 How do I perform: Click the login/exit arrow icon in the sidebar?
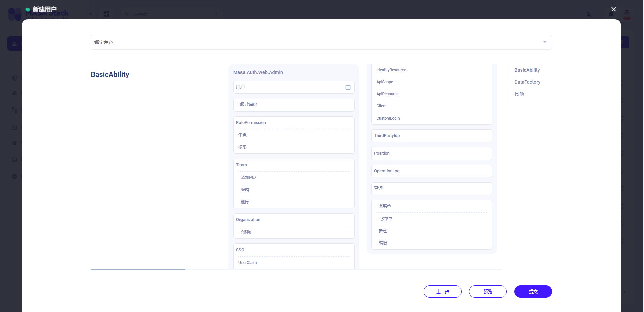coord(14,128)
